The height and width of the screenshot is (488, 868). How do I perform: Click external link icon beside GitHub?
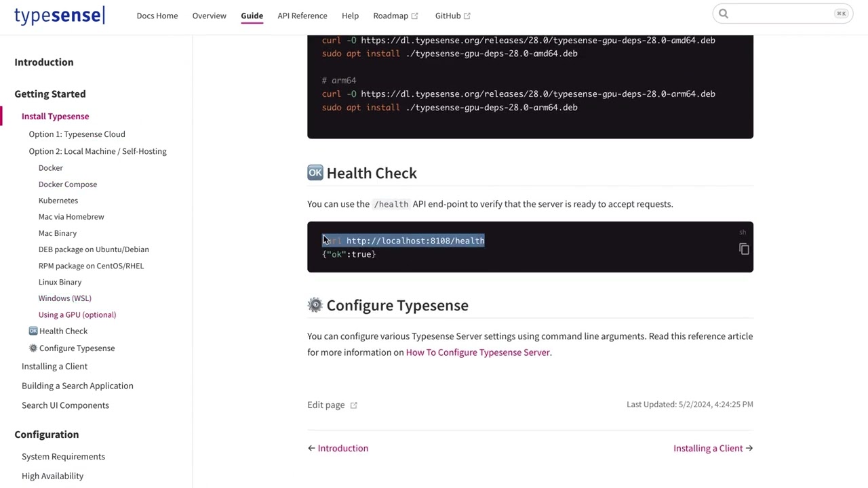467,16
